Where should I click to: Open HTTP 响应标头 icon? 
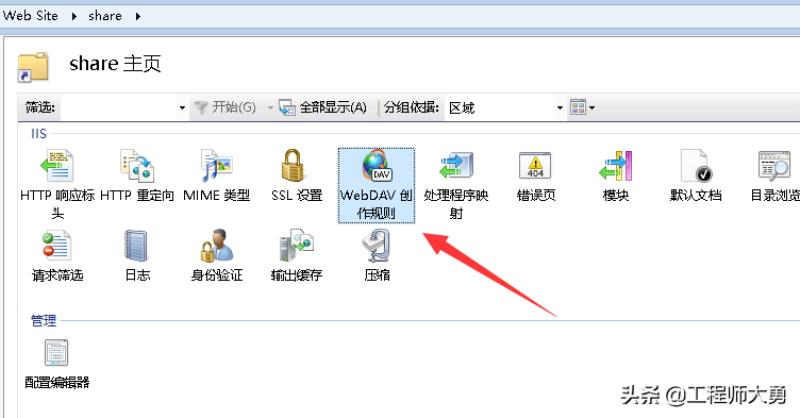click(57, 166)
